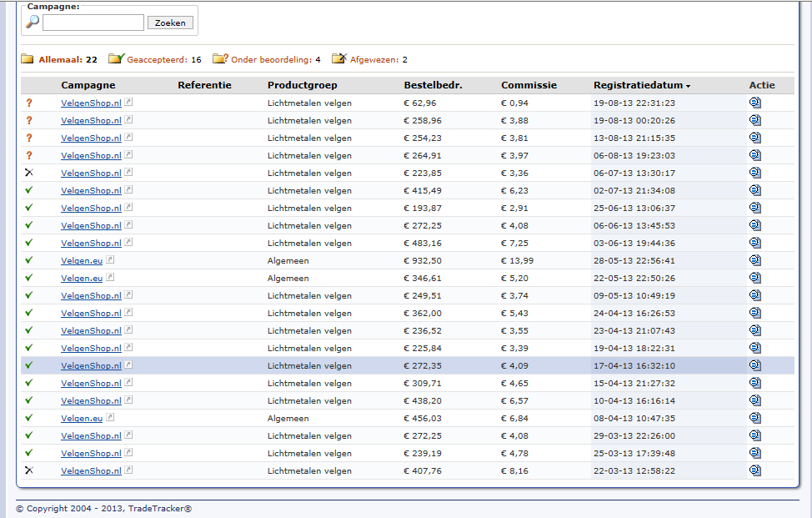Viewport: 812px width, 518px height.
Task: Open action icon for 19-08-13 00:20:26 row
Action: click(x=755, y=120)
